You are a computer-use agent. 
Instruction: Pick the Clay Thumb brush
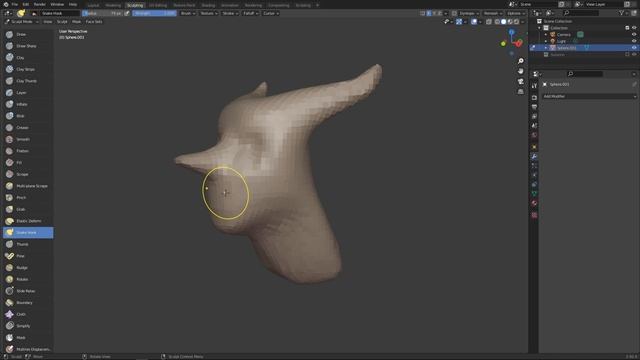coord(28,81)
